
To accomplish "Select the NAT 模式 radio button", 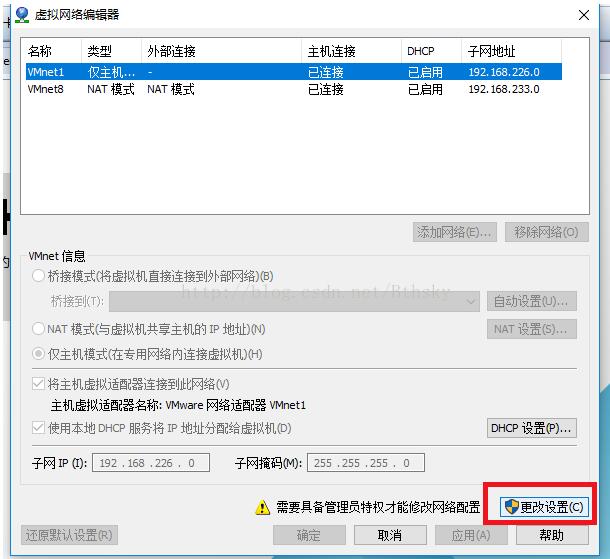I will pos(39,328).
